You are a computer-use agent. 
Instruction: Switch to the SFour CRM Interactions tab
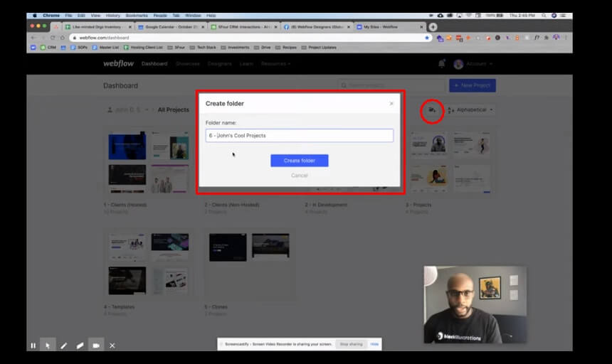point(244,27)
